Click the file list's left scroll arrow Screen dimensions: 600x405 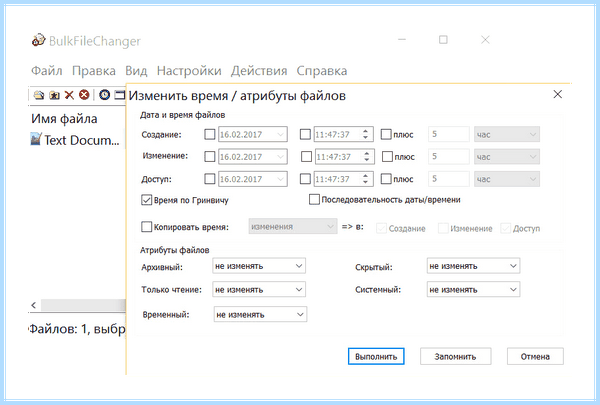(34, 305)
